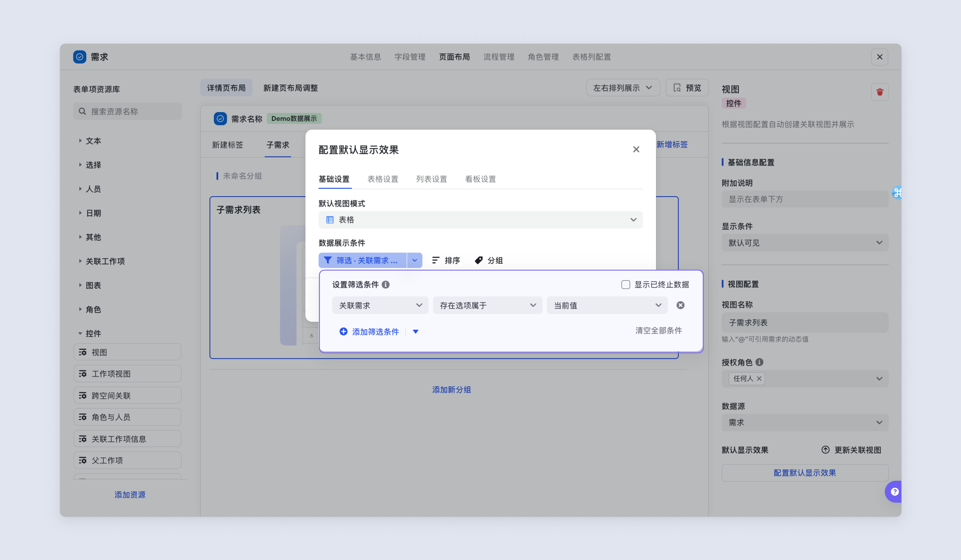
Task: Open the 存在选项属于 operator dropdown
Action: click(487, 305)
